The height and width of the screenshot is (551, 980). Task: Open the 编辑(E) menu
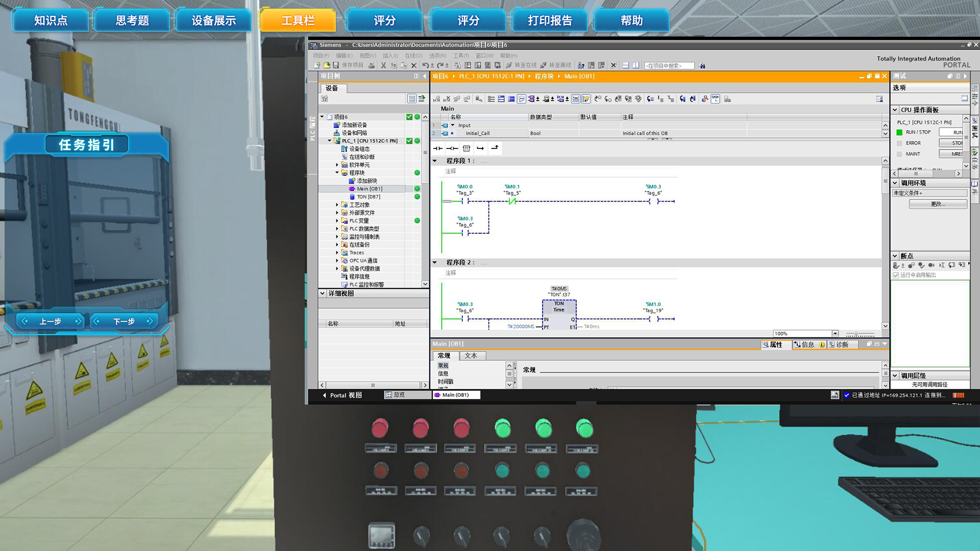(x=344, y=56)
